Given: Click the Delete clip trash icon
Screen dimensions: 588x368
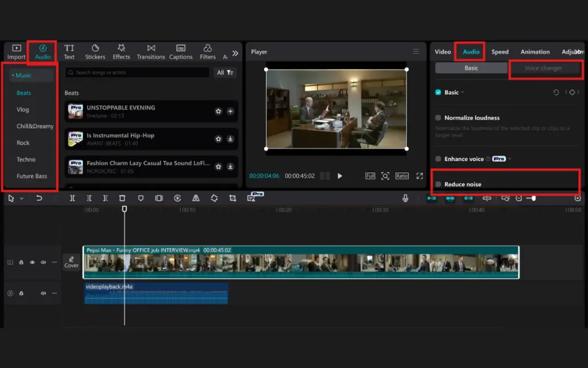Looking at the screenshot, I should click(122, 198).
